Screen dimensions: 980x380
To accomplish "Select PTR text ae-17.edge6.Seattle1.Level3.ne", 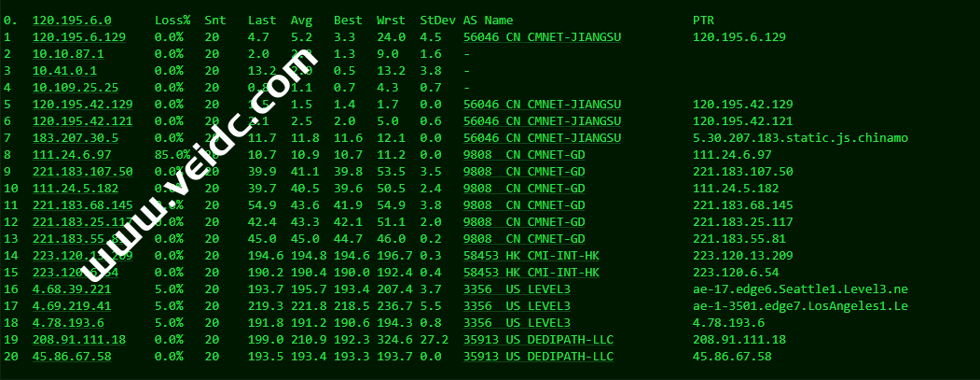I will coord(801,289).
